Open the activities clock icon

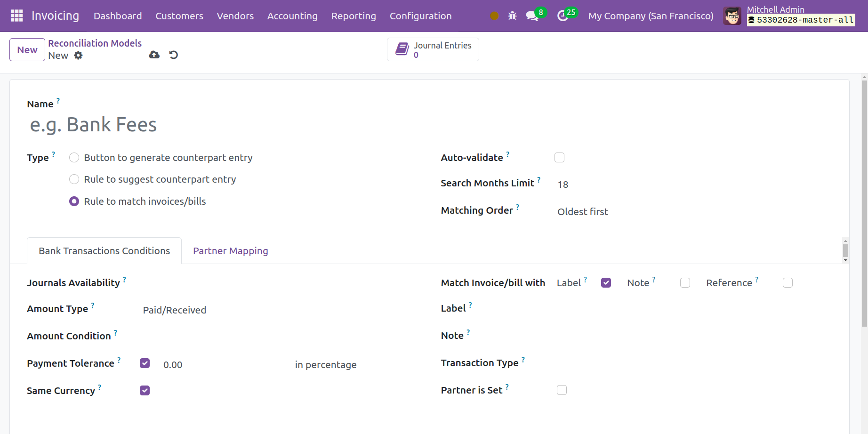(563, 16)
